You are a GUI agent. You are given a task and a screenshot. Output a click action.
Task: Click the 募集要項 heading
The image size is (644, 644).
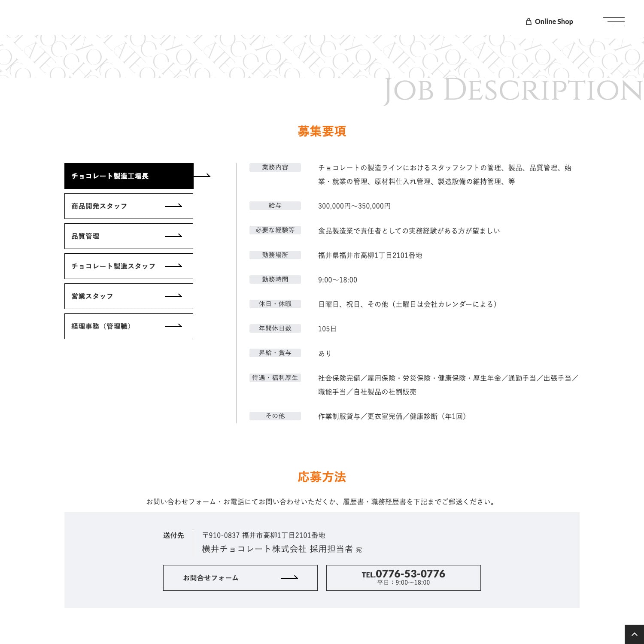(322, 131)
